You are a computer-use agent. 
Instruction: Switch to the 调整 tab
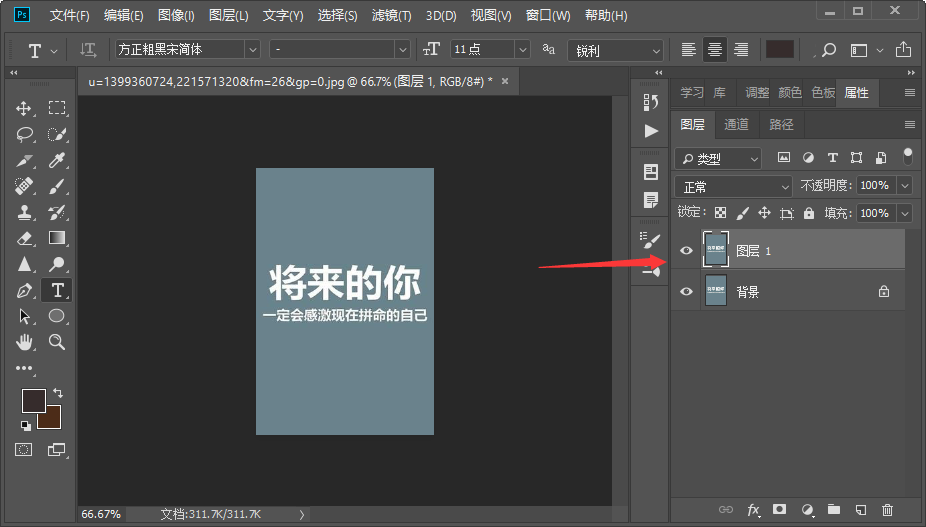(x=757, y=93)
